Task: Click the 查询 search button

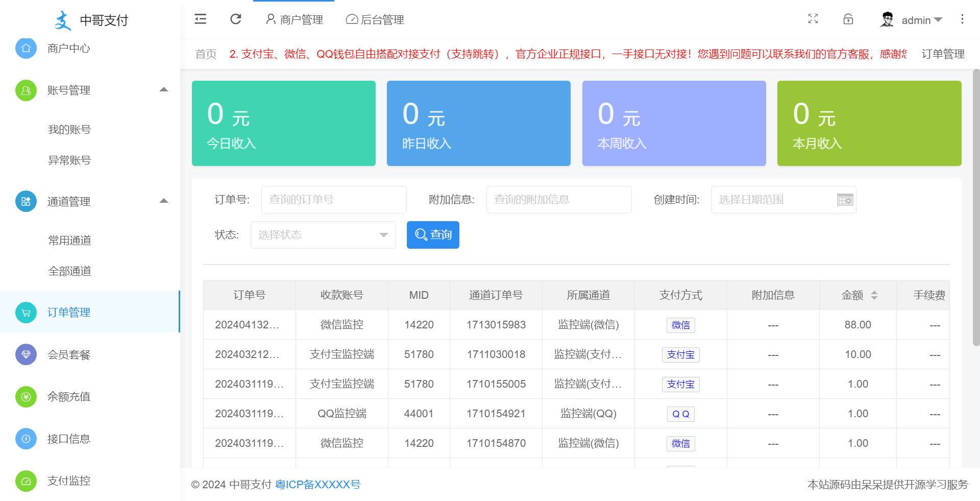Action: (433, 235)
